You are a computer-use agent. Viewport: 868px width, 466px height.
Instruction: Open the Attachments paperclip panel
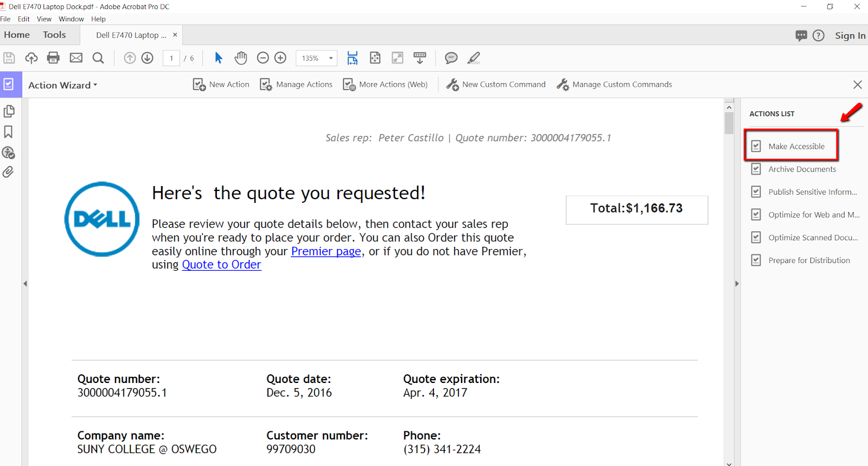(x=8, y=172)
